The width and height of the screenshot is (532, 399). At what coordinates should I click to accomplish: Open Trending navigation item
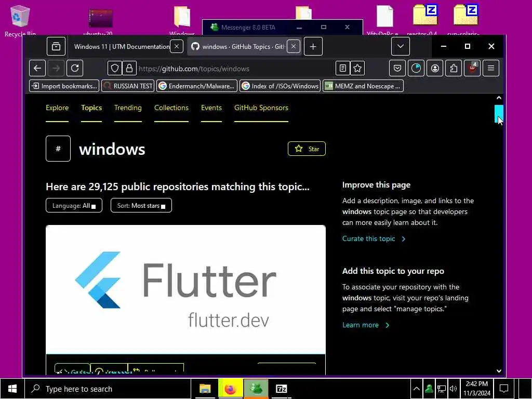pos(128,108)
